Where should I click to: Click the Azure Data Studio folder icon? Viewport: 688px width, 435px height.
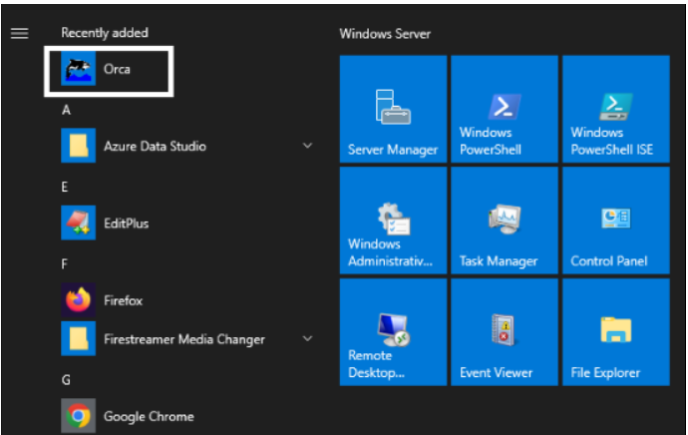(79, 146)
